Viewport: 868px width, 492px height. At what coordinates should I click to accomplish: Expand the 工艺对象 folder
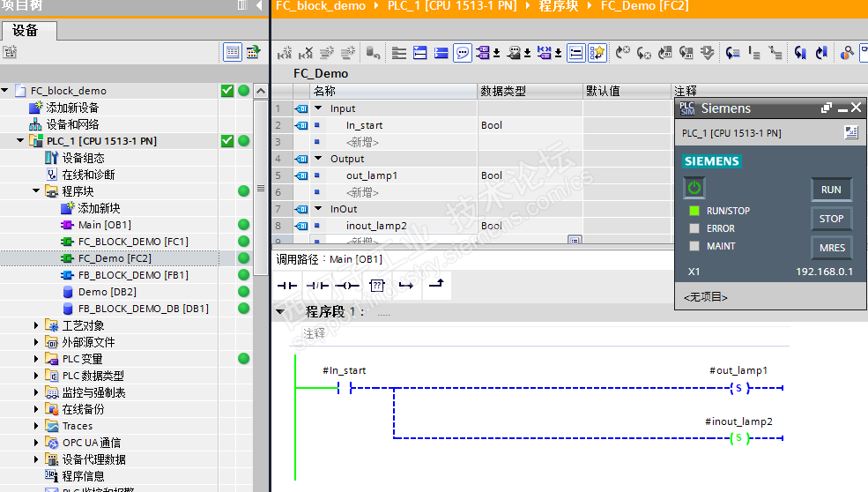click(x=36, y=325)
